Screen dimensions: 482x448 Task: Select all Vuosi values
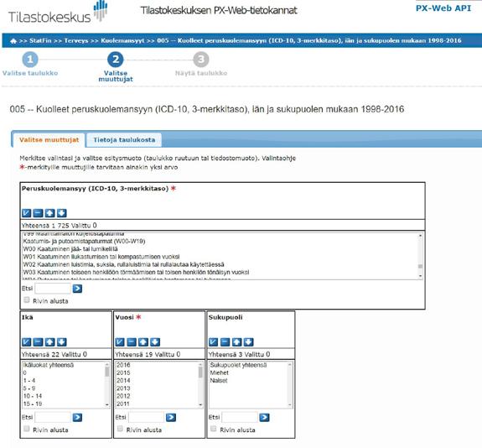pos(120,341)
